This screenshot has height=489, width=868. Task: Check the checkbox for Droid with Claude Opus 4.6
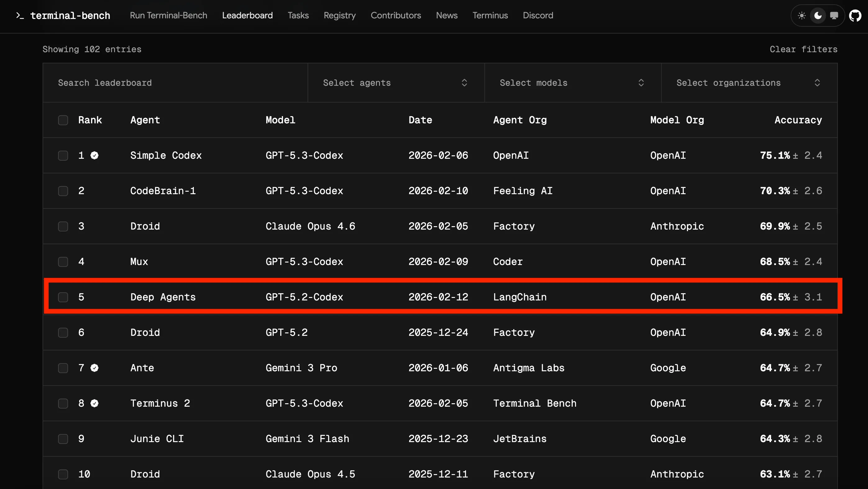click(x=63, y=226)
